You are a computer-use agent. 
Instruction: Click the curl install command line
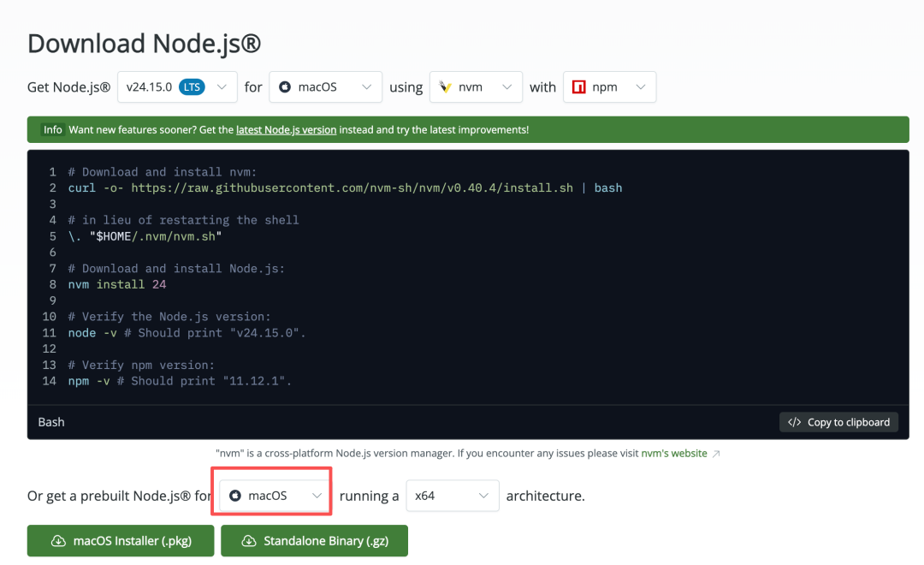345,188
